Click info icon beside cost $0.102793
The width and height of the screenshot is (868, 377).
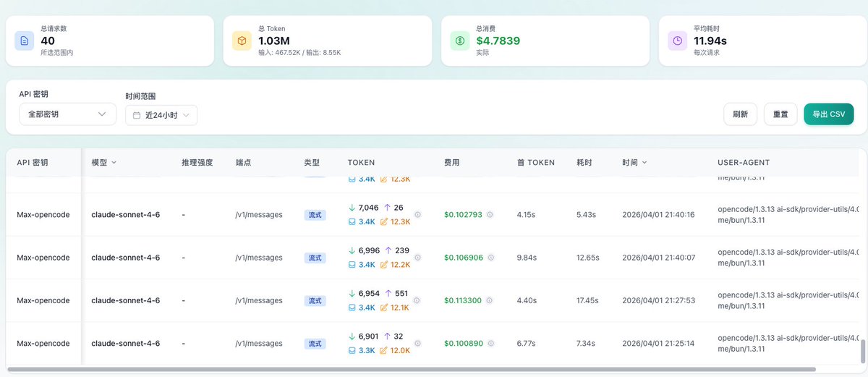(490, 215)
